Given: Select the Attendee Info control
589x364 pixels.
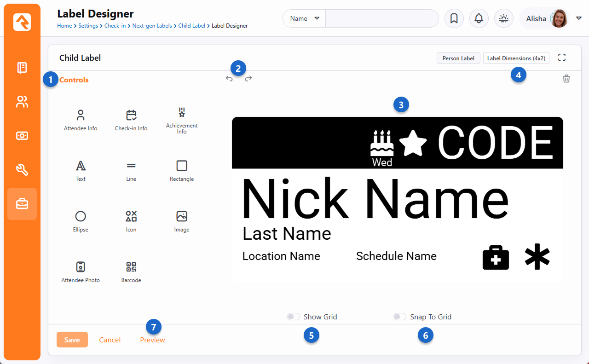Looking at the screenshot, I should [x=81, y=120].
